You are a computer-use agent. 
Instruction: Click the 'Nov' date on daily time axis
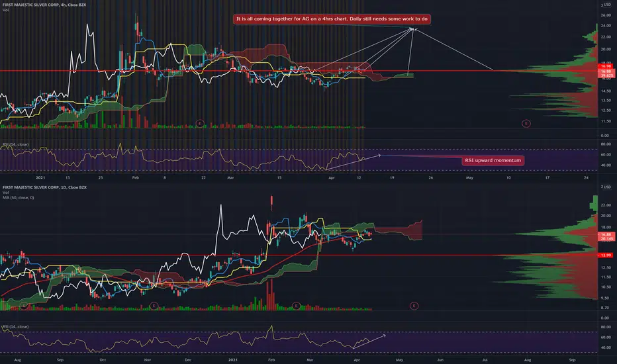tap(148, 360)
